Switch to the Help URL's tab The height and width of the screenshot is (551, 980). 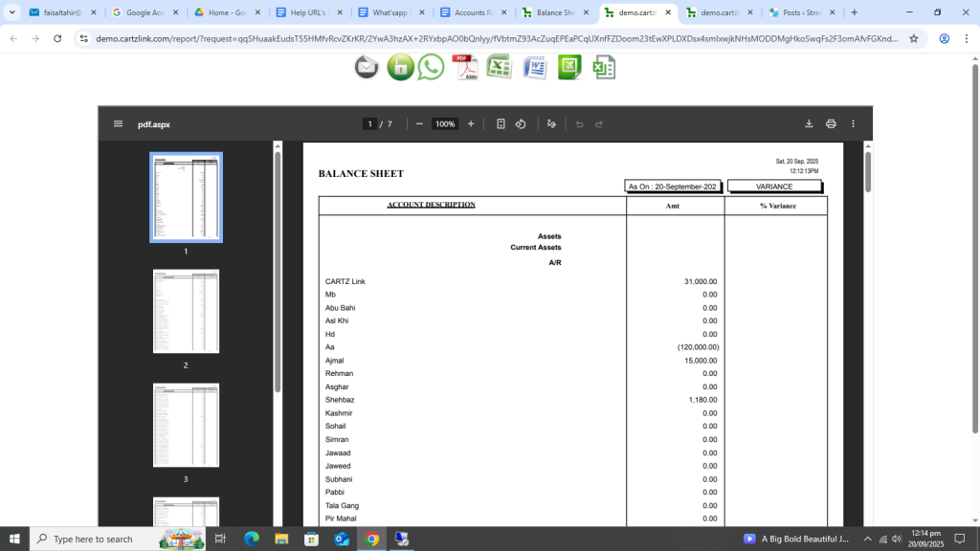(309, 12)
